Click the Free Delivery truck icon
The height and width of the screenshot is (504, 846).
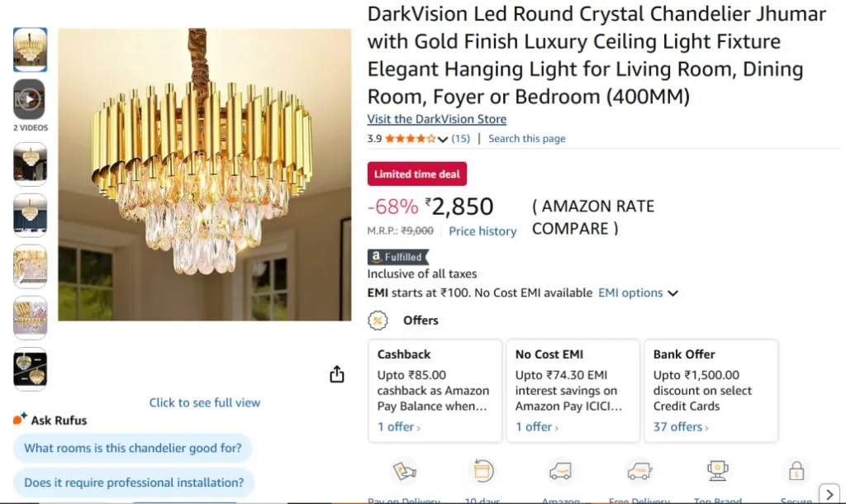tap(639, 471)
